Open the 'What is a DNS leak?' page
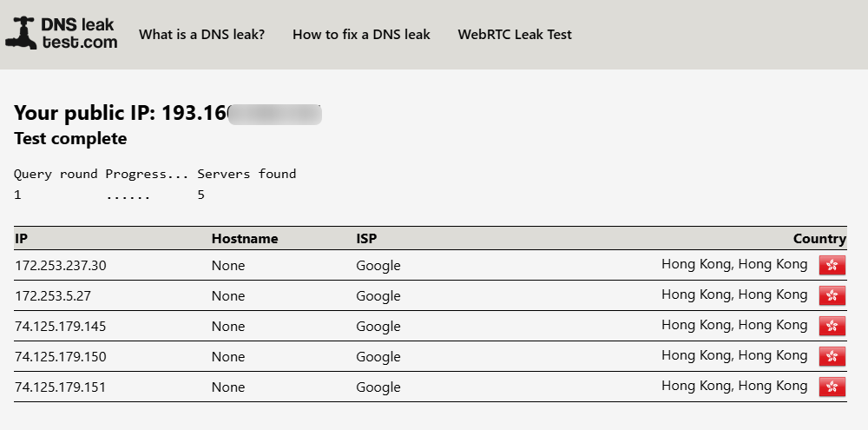This screenshot has height=430, width=868. point(201,35)
